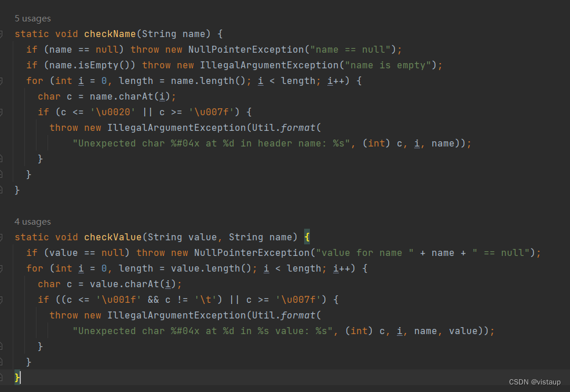Screen dimensions: 570x392
Task: Open the "5 usages" hint above checkName
Action: pyautogui.click(x=32, y=18)
